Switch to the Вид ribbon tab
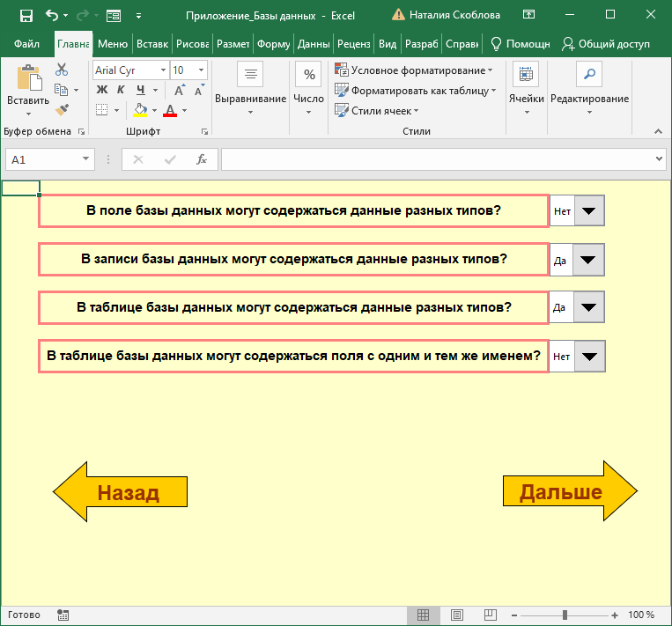Image resolution: width=672 pixels, height=626 pixels. (387, 44)
